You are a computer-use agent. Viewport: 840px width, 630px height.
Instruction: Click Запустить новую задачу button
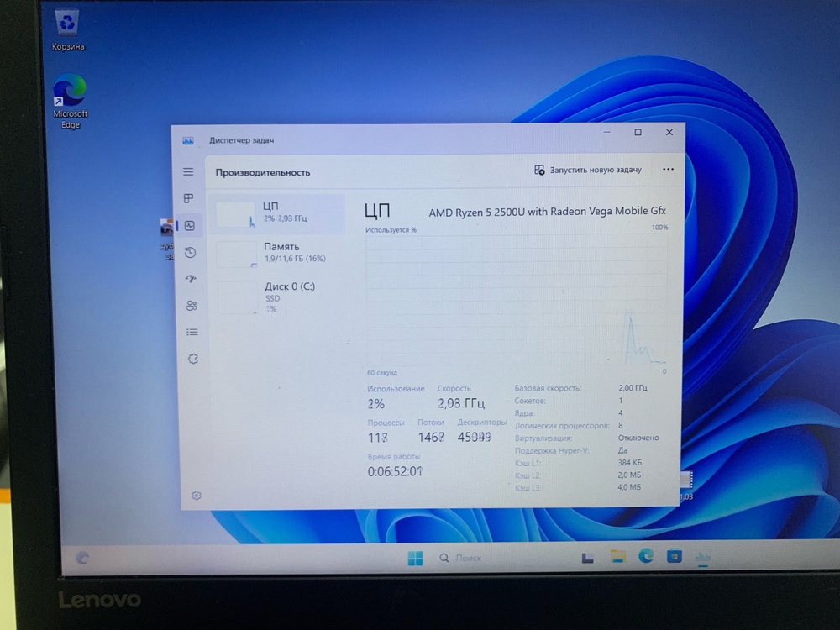[x=588, y=170]
